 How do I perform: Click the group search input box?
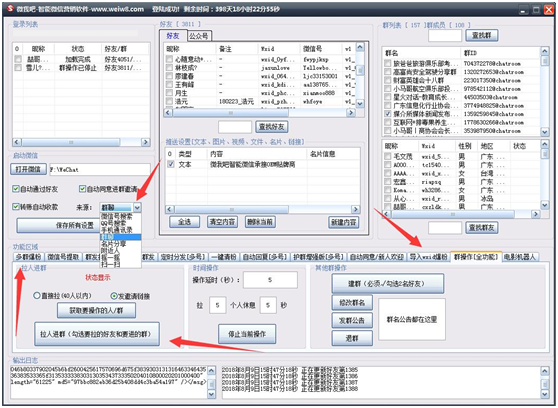(445, 35)
